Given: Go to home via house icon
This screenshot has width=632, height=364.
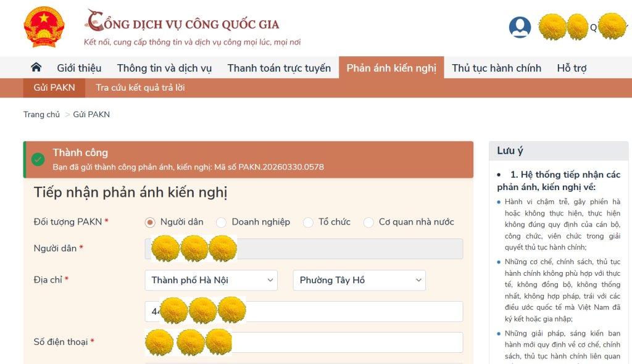Looking at the screenshot, I should pos(36,67).
